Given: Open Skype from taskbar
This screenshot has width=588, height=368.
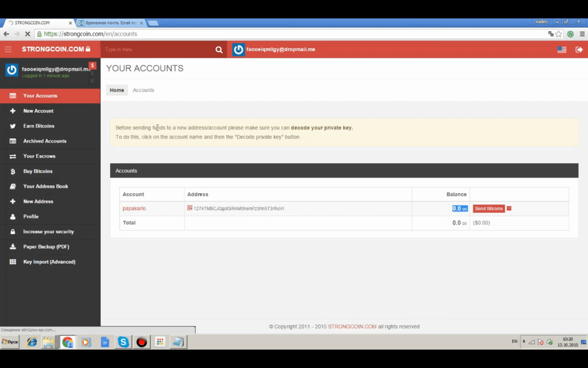Looking at the screenshot, I should (123, 342).
